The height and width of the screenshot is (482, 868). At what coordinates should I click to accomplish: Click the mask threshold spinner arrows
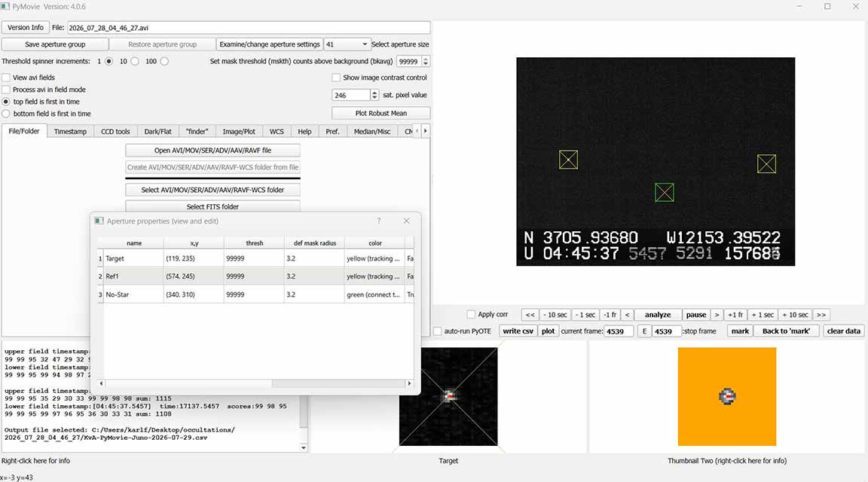tap(426, 62)
